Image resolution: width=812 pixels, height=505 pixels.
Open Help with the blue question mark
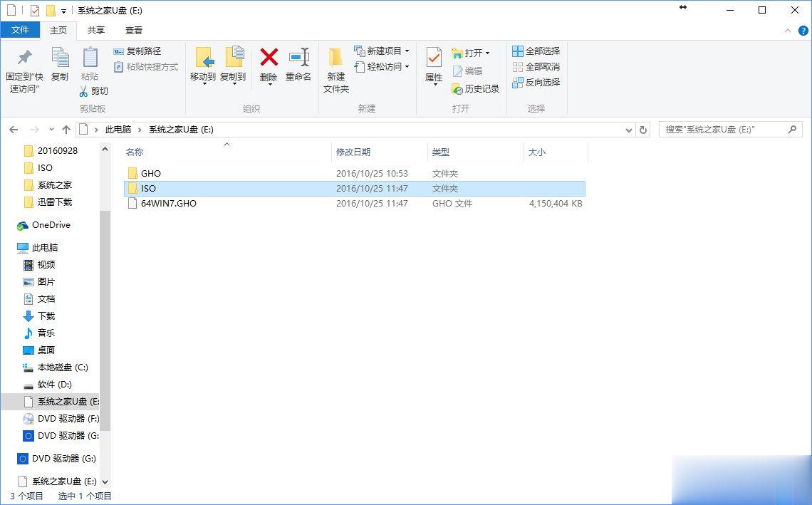coord(803,31)
